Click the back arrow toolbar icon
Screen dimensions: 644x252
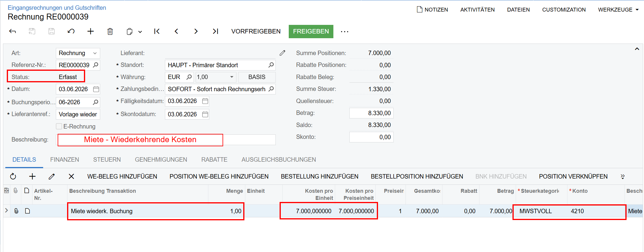pos(12,31)
